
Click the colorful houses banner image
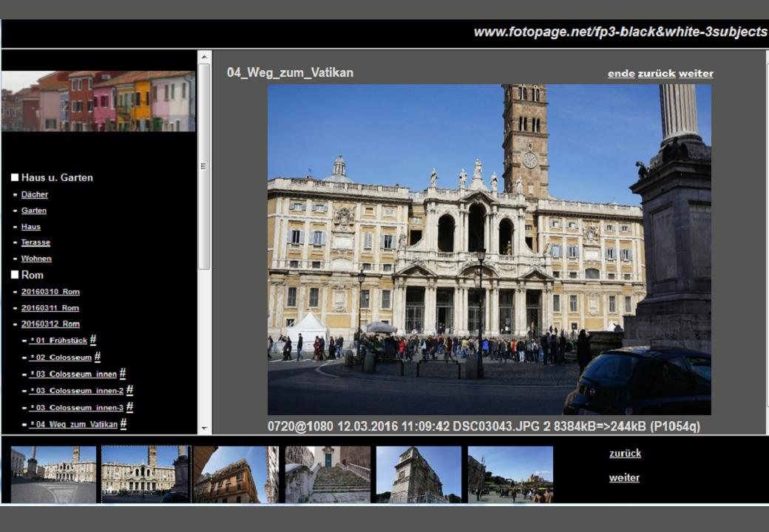(x=98, y=101)
